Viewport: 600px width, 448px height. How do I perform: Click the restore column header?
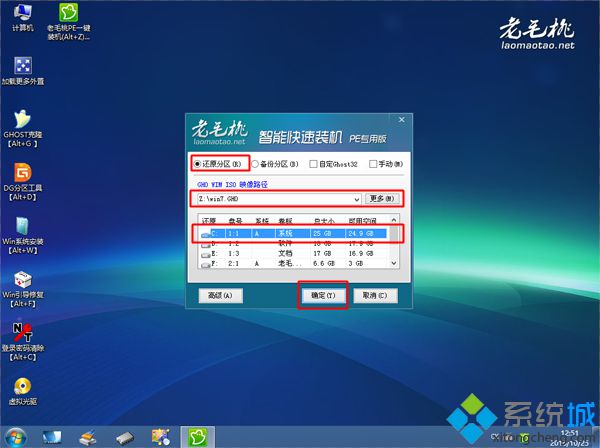209,221
